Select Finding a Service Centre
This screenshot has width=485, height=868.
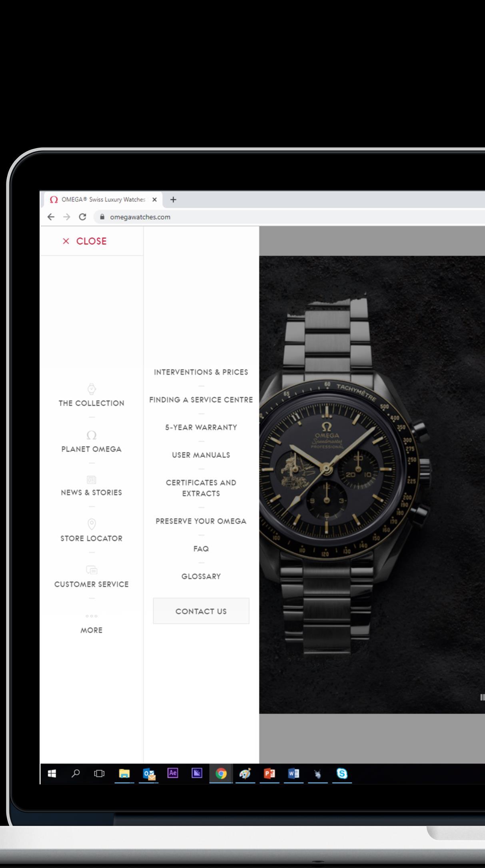pos(201,400)
